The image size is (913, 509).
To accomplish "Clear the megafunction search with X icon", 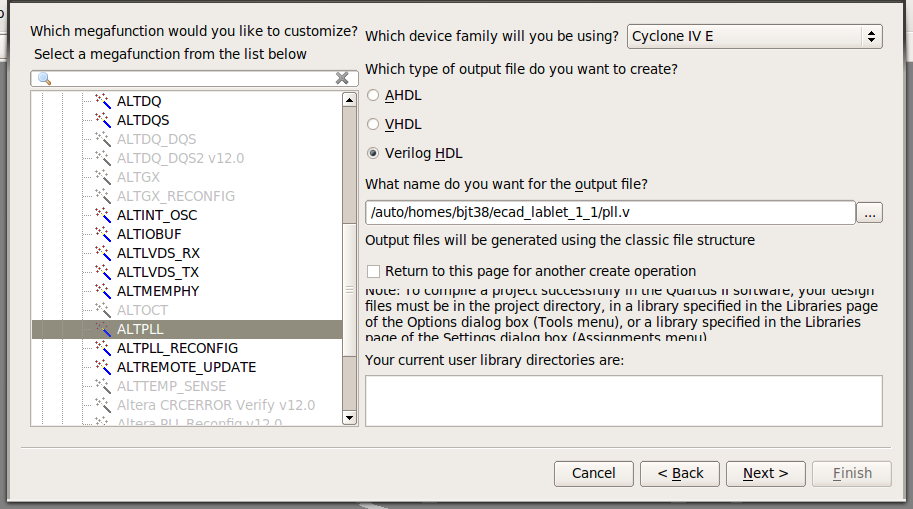I will click(342, 78).
